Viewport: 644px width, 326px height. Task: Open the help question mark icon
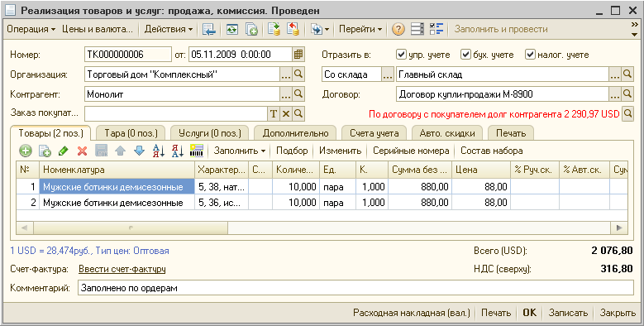(x=398, y=29)
